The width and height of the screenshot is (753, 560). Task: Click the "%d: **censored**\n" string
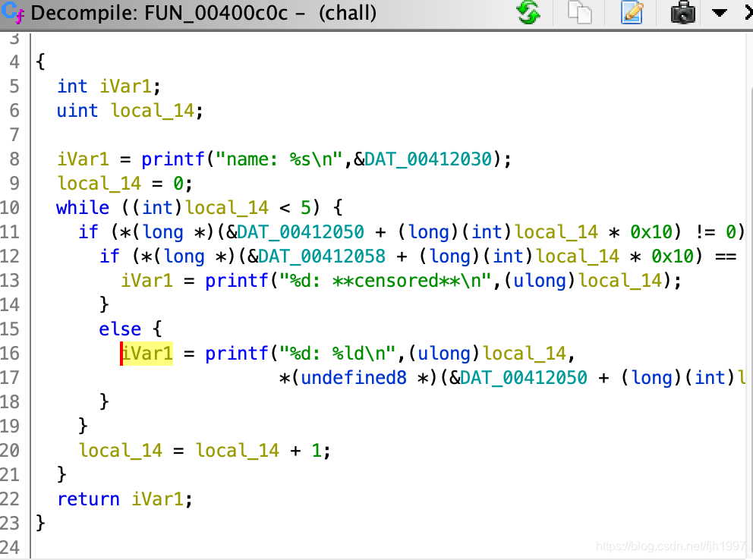[x=385, y=281]
